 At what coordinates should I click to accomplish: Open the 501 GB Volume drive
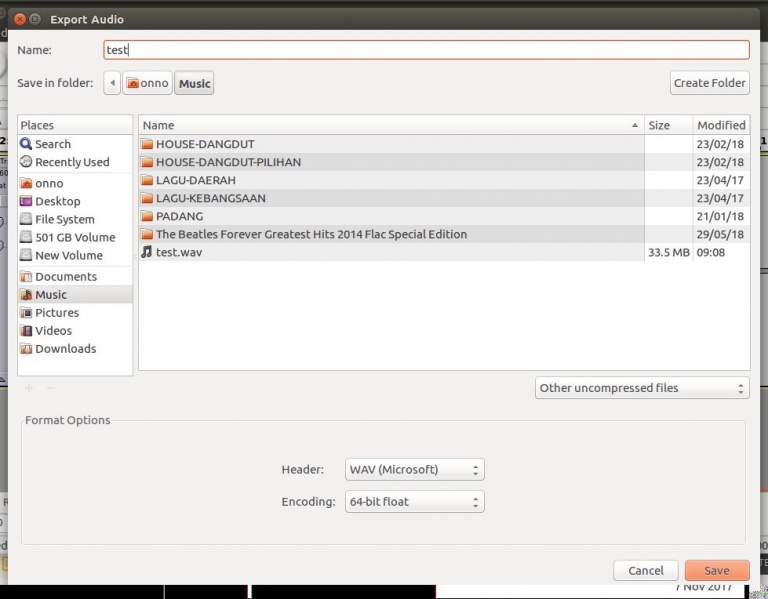point(74,237)
